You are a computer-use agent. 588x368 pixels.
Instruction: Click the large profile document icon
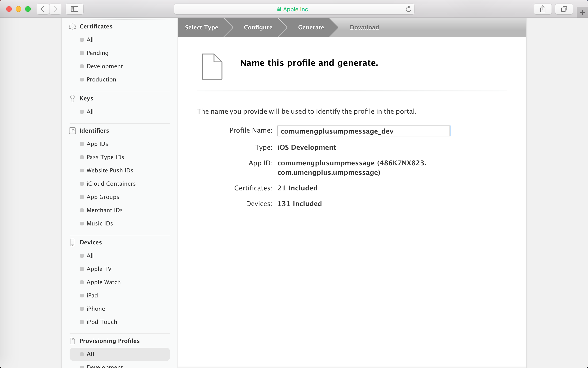tap(212, 67)
